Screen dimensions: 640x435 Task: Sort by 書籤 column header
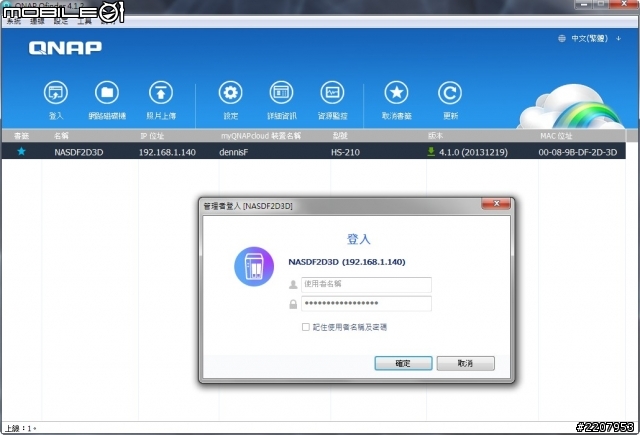click(21, 136)
